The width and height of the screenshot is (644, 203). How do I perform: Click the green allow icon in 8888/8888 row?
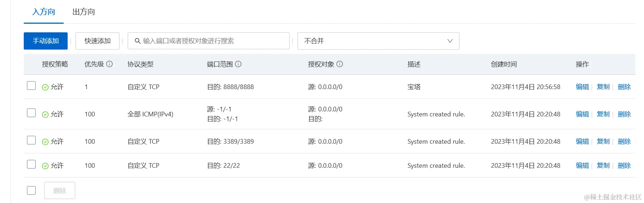[45, 87]
